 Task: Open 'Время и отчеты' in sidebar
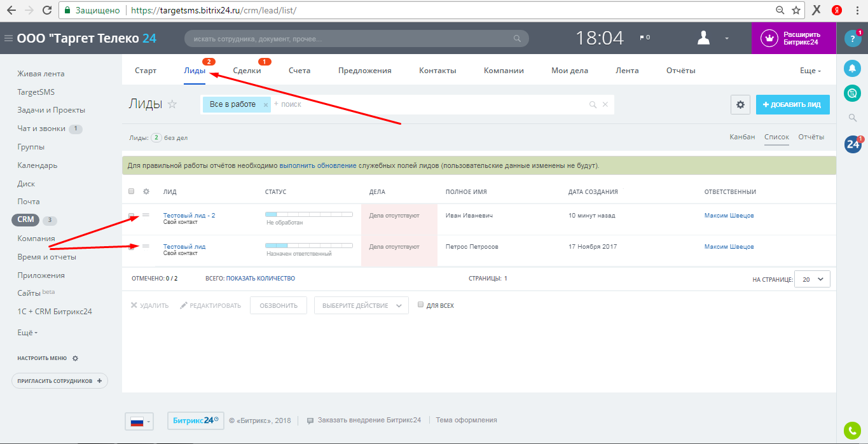47,257
